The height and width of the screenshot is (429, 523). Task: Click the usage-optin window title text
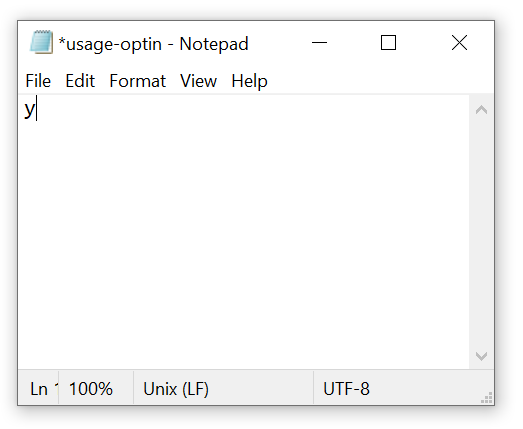(153, 44)
